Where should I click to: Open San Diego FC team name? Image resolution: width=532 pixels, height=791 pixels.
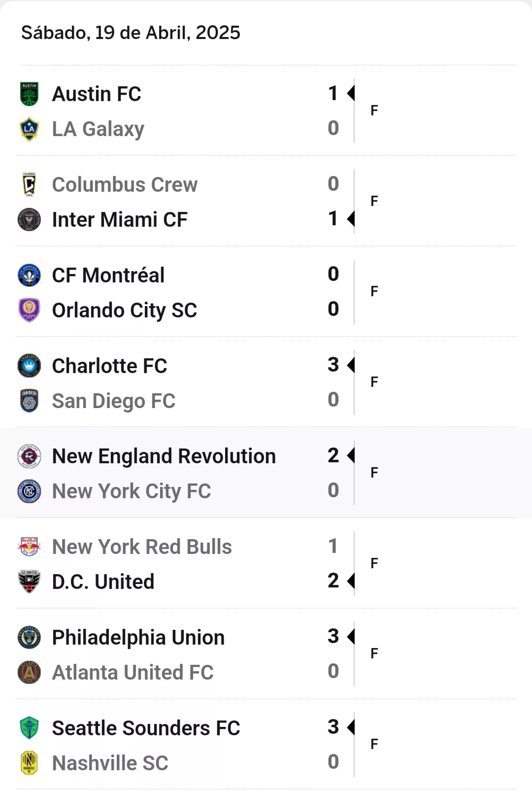pos(114,401)
